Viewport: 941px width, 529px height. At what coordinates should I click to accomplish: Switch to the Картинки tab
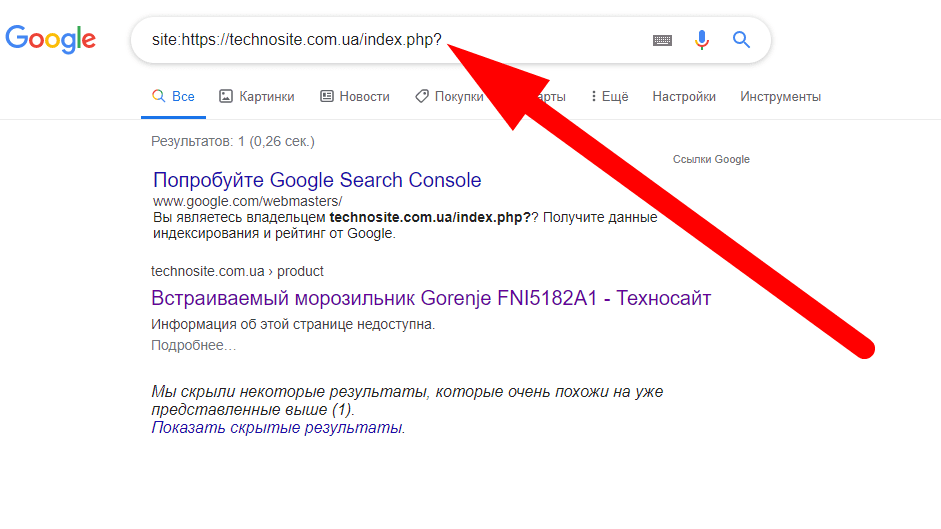[257, 97]
